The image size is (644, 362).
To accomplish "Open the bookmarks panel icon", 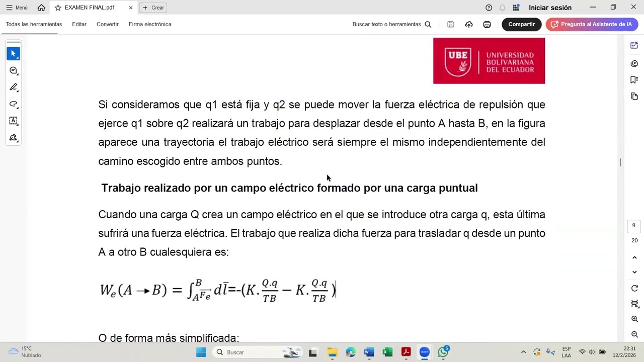I will tap(634, 79).
